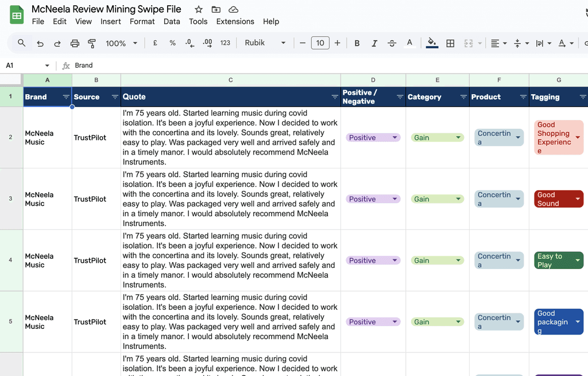Open the Product column filter
588x376 pixels.
point(523,97)
